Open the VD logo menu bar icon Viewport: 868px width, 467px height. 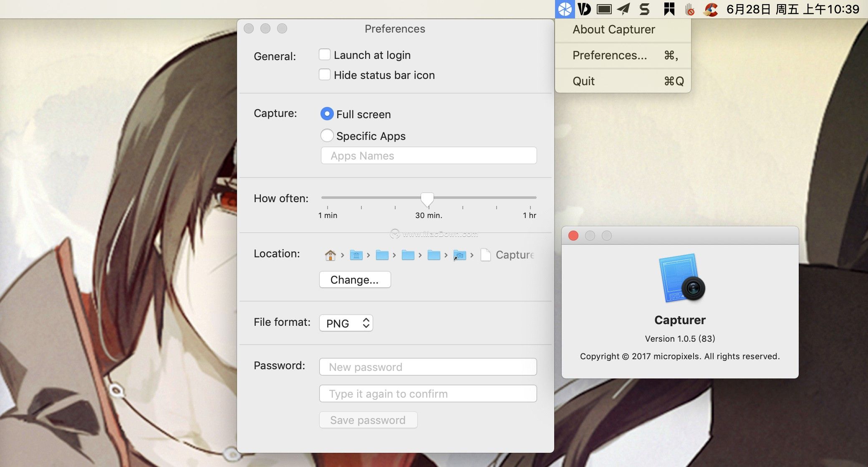point(584,9)
